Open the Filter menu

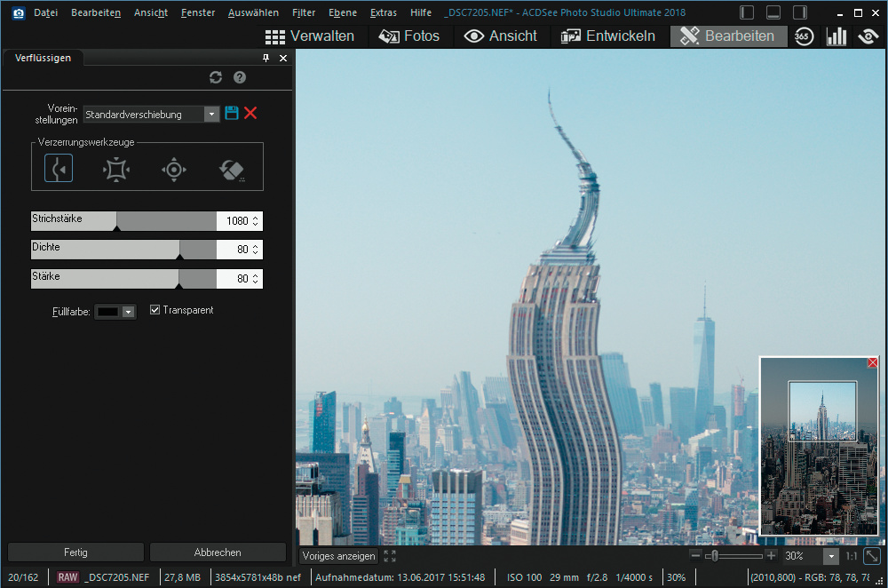click(303, 12)
